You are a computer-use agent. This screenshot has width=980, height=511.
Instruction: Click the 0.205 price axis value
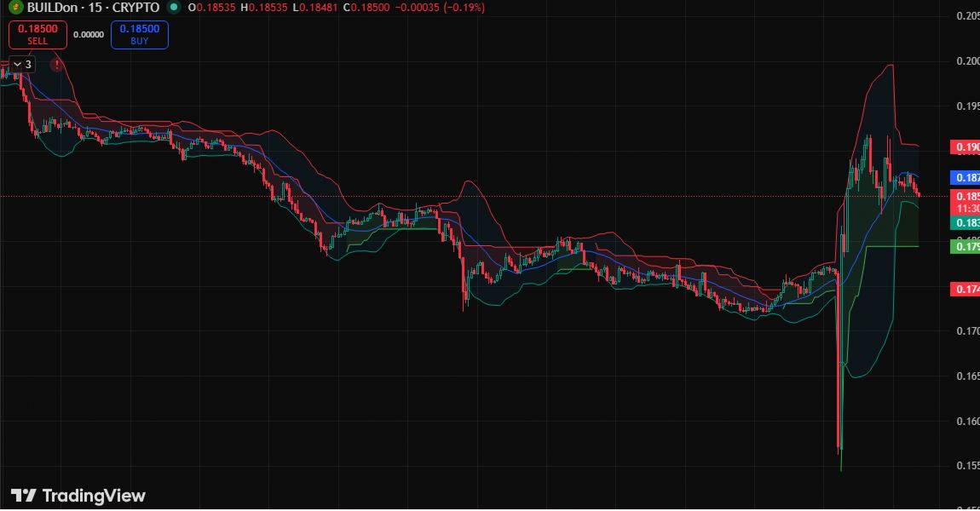[x=967, y=16]
